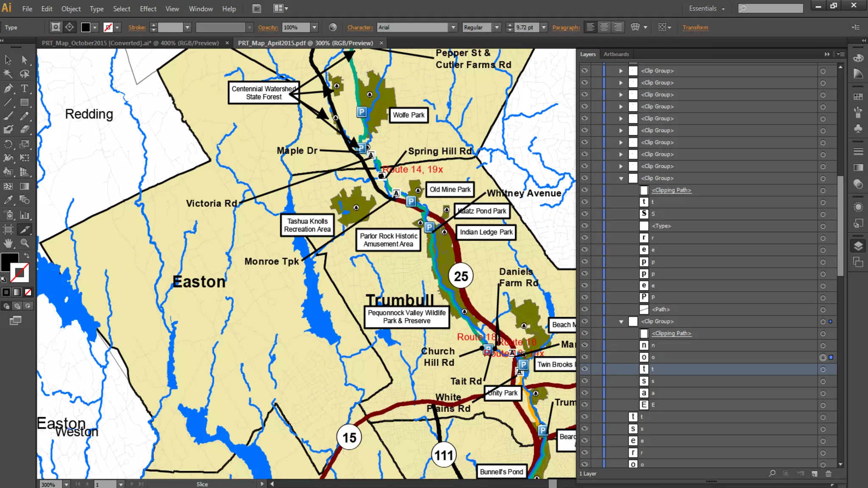This screenshot has height=488, width=868.
Task: Open the Opacity percentage dropdown
Action: (x=314, y=28)
